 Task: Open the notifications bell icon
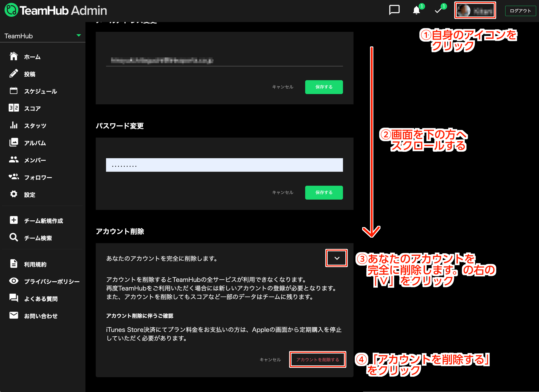416,10
